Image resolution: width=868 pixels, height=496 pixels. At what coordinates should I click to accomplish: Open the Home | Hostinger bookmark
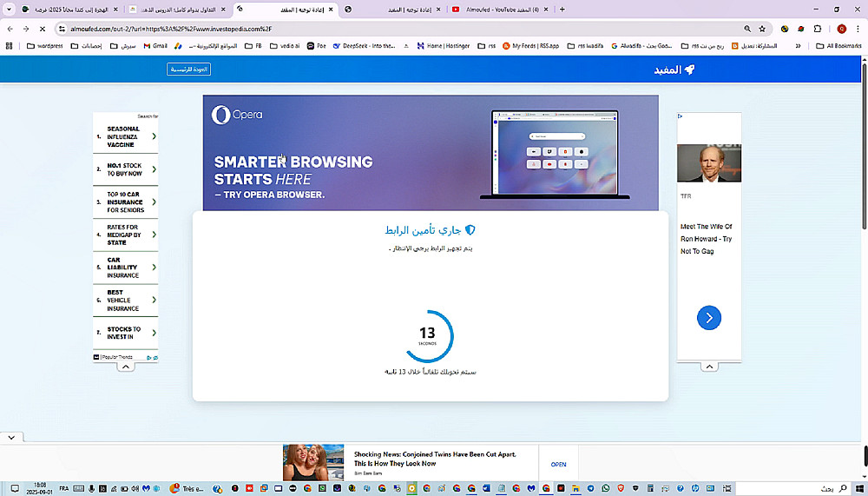coord(445,46)
